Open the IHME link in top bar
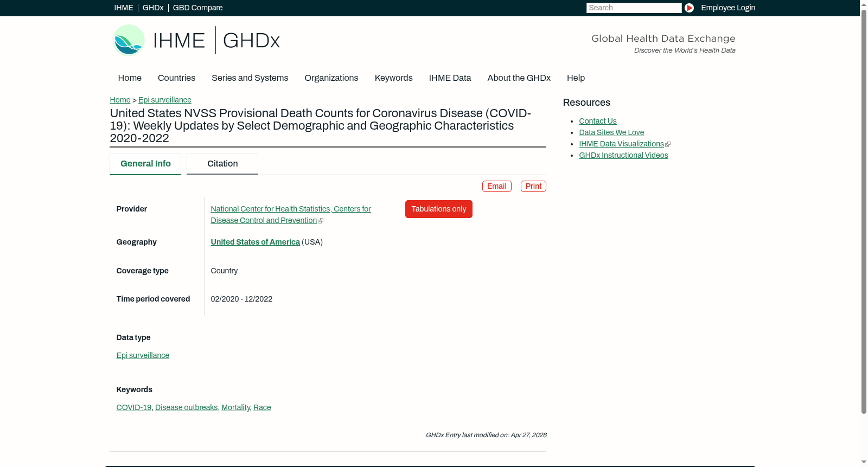 tap(124, 8)
